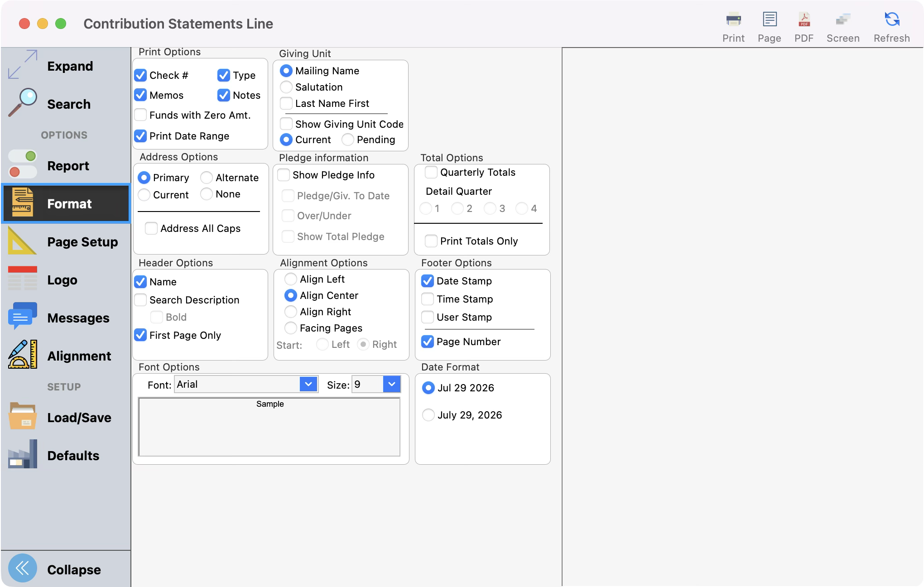The height and width of the screenshot is (587, 924).
Task: Choose Alternate address option
Action: click(x=207, y=178)
